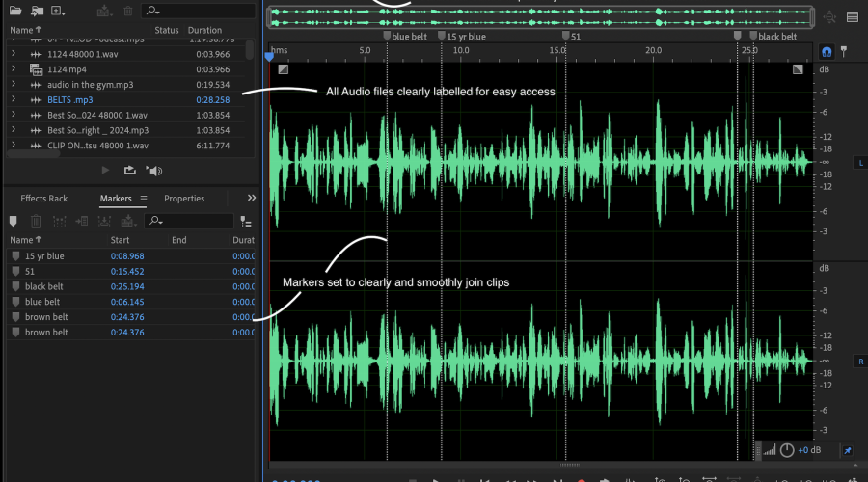868x482 pixels.
Task: Click the volume adjustment knob on the HUD
Action: [x=787, y=450]
